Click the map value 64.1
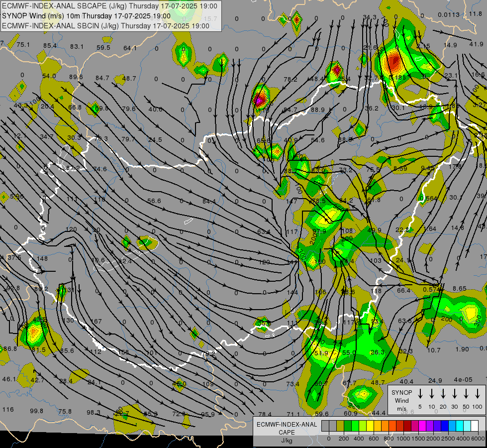Image resolution: width=487 pixels, height=448 pixels. 130,48
